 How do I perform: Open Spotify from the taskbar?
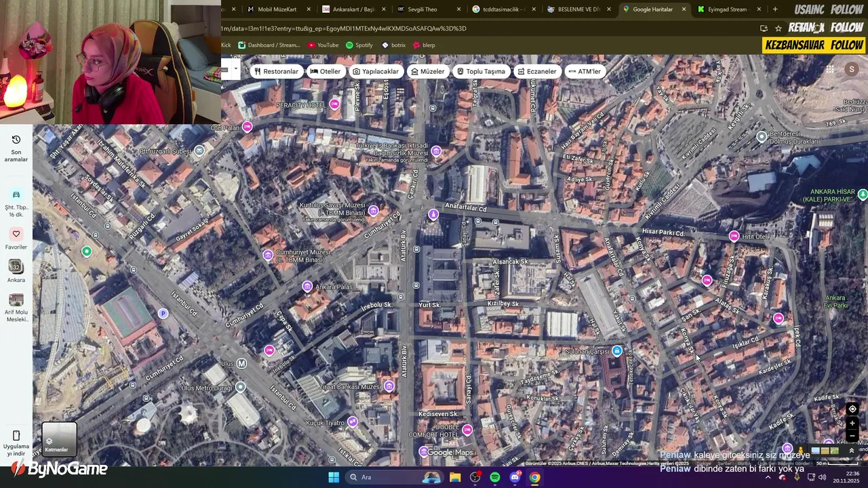click(x=495, y=477)
